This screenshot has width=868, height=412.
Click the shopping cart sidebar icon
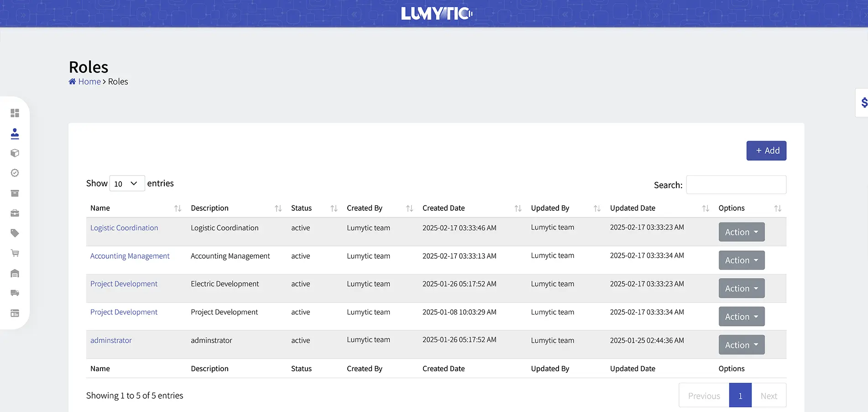(x=15, y=253)
